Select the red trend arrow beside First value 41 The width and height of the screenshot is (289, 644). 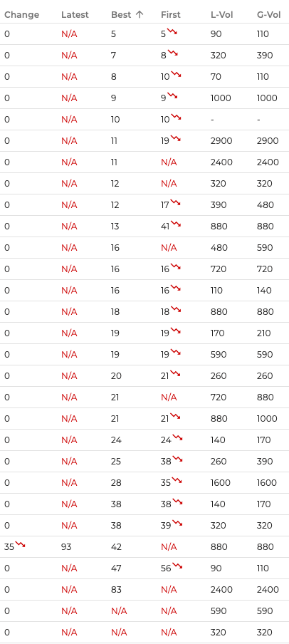(x=176, y=224)
